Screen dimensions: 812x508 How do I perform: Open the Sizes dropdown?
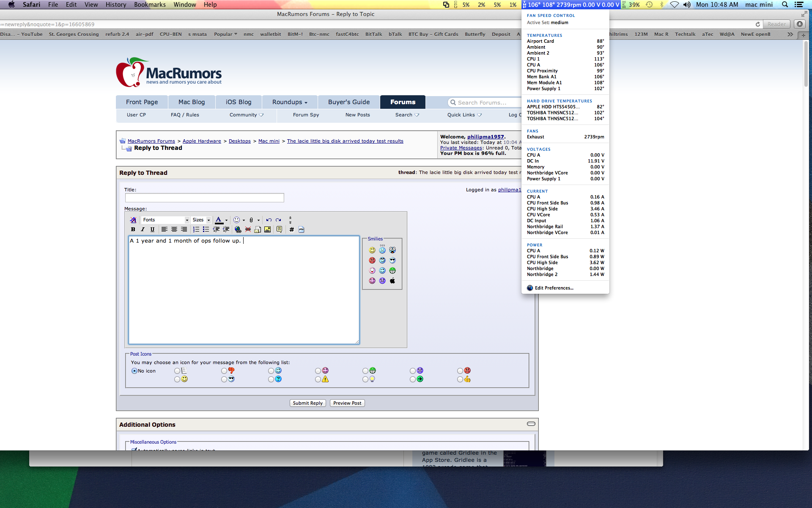click(x=201, y=220)
